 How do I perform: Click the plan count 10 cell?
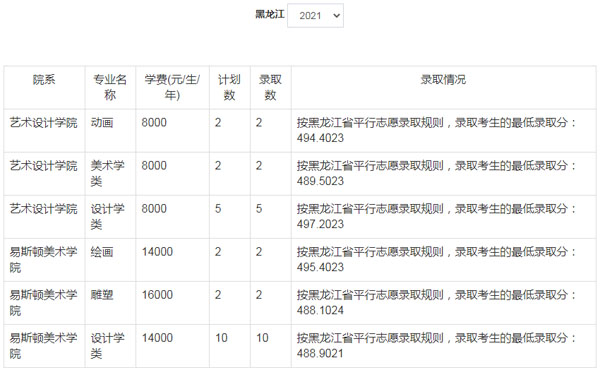pos(230,346)
